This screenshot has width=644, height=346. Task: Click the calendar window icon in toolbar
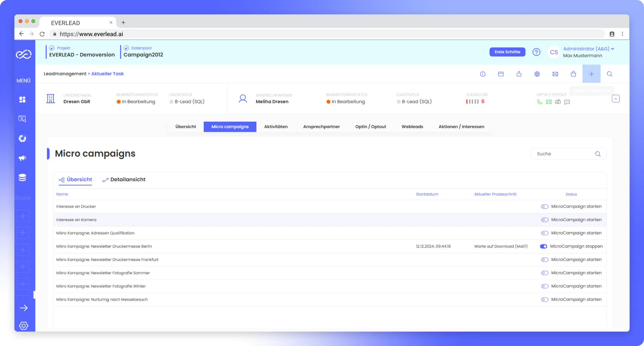click(501, 74)
